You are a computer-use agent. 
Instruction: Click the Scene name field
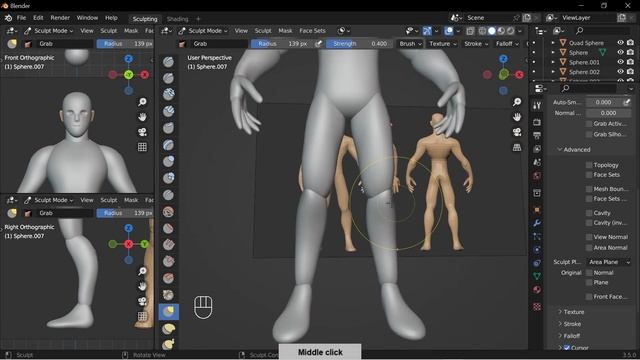pyautogui.click(x=488, y=18)
